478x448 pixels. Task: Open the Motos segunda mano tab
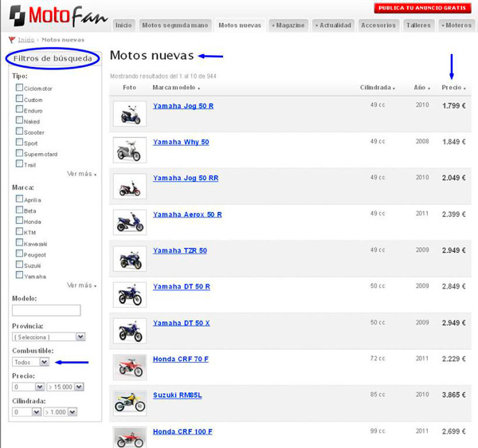click(175, 26)
